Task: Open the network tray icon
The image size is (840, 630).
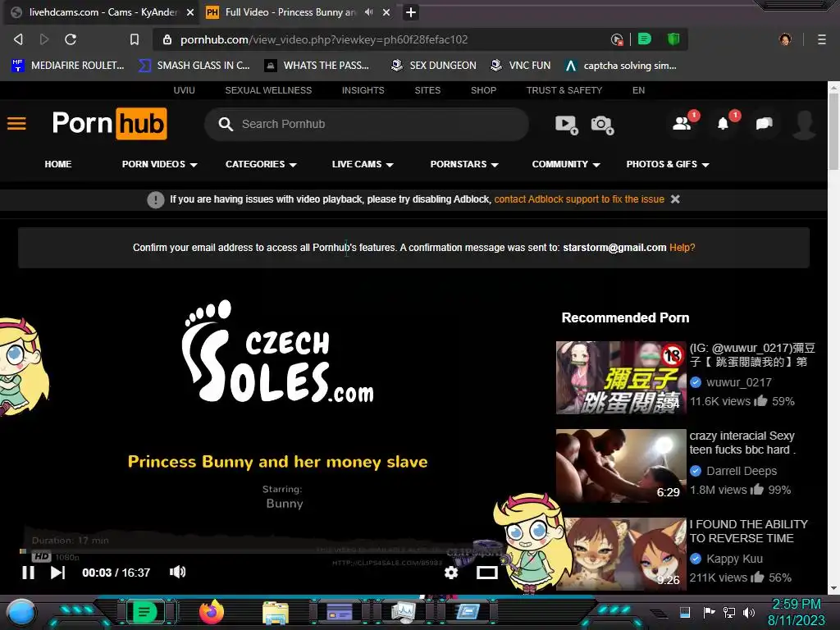Action: tap(729, 612)
